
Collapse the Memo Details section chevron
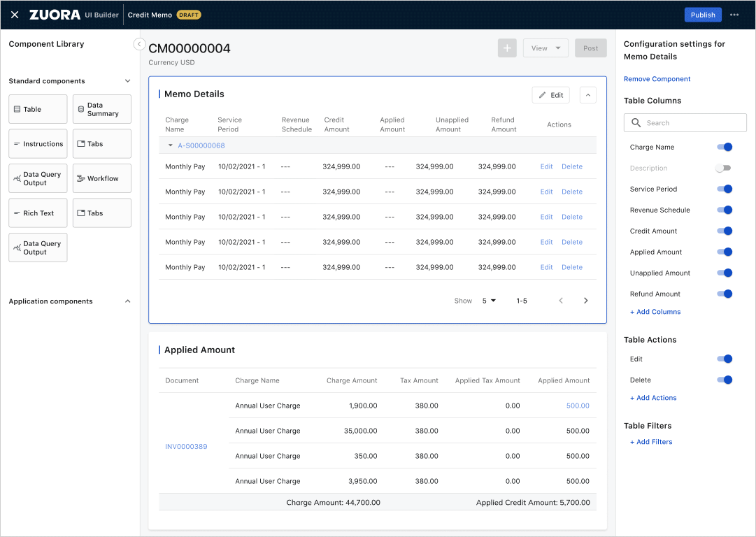pyautogui.click(x=587, y=95)
